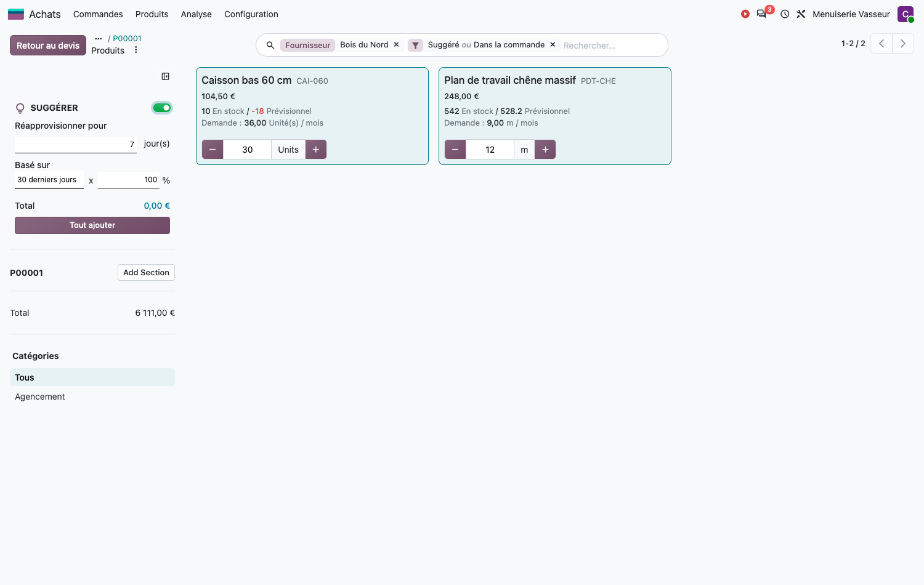Increase quantity for Plan de travail chêne massif
The height and width of the screenshot is (585, 924).
pos(545,150)
